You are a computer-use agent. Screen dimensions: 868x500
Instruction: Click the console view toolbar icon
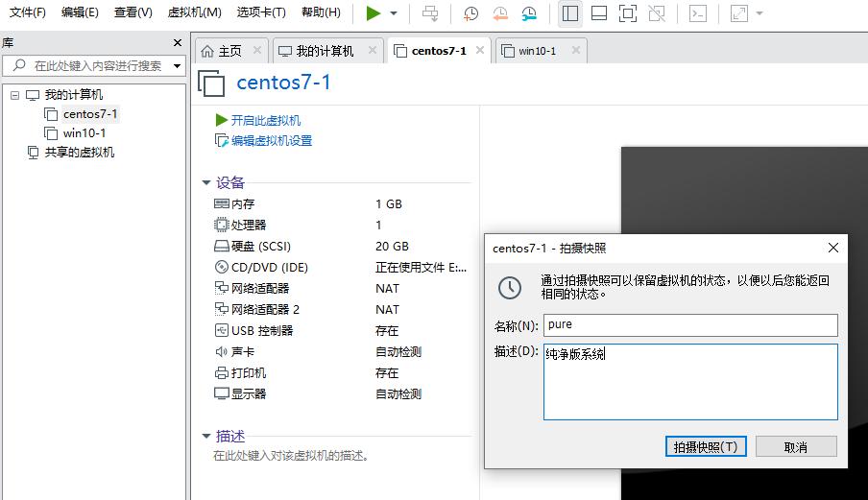(x=698, y=13)
